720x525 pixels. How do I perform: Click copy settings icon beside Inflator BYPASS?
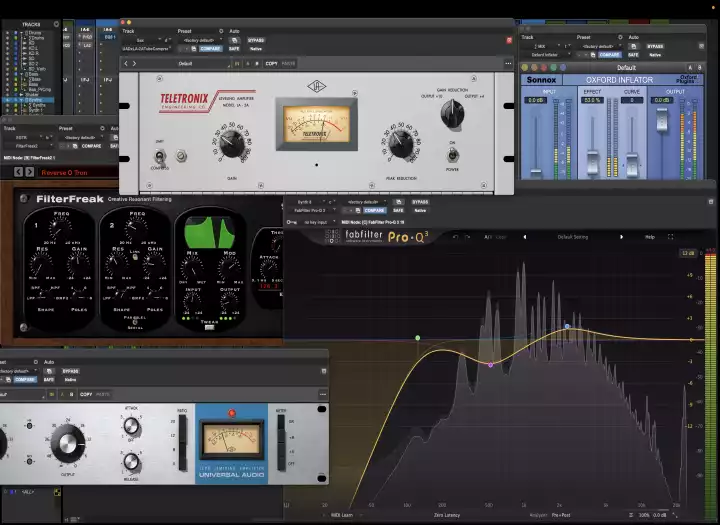(634, 46)
